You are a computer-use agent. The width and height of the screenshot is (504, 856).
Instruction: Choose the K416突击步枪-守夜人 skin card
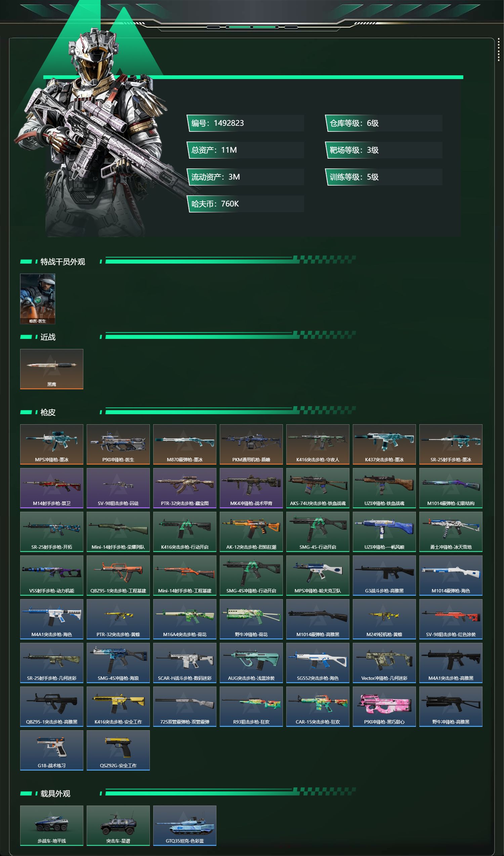318,444
